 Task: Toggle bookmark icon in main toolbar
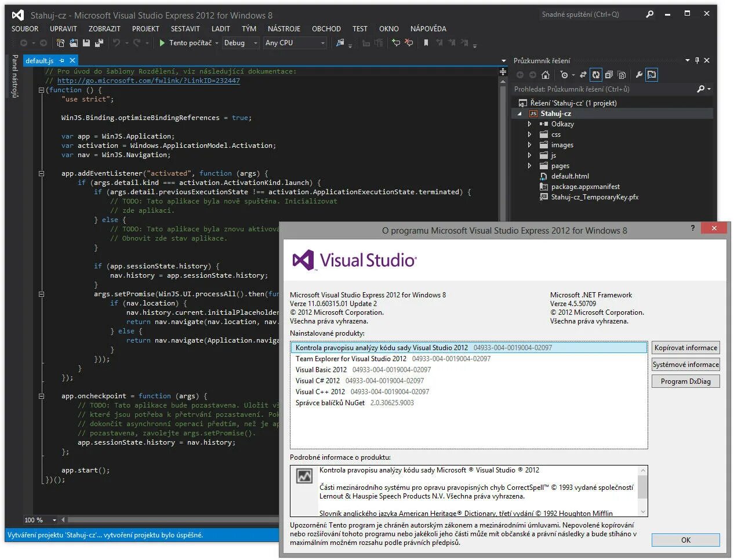(x=426, y=43)
